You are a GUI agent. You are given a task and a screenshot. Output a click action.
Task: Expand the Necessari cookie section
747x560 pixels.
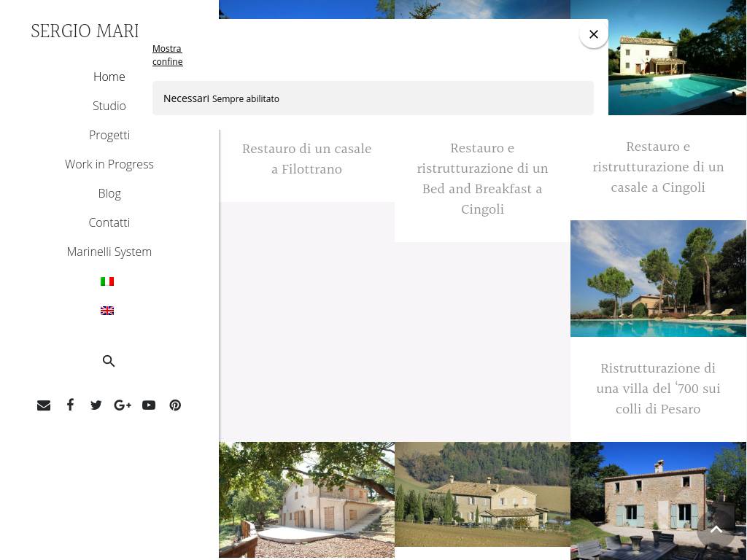tap(187, 98)
